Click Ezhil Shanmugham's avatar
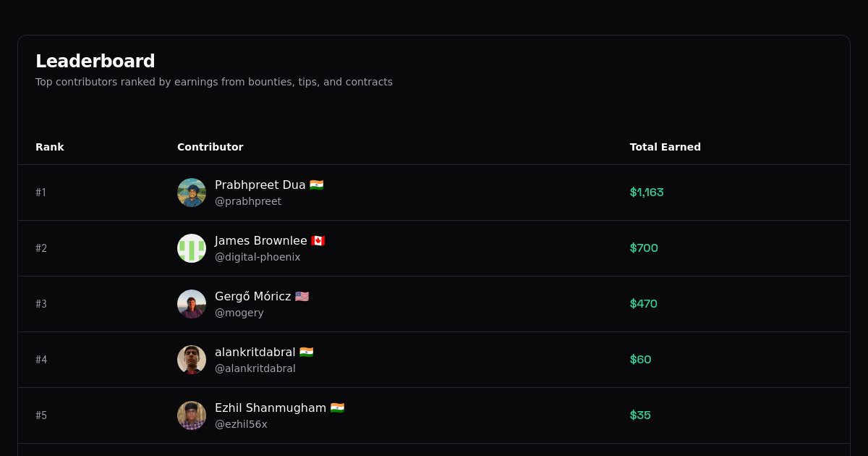 click(191, 415)
